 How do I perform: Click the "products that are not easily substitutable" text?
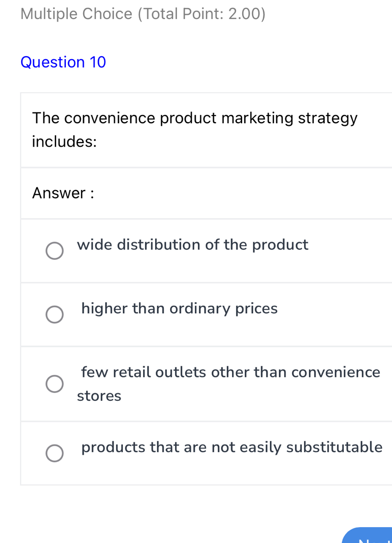[232, 447]
